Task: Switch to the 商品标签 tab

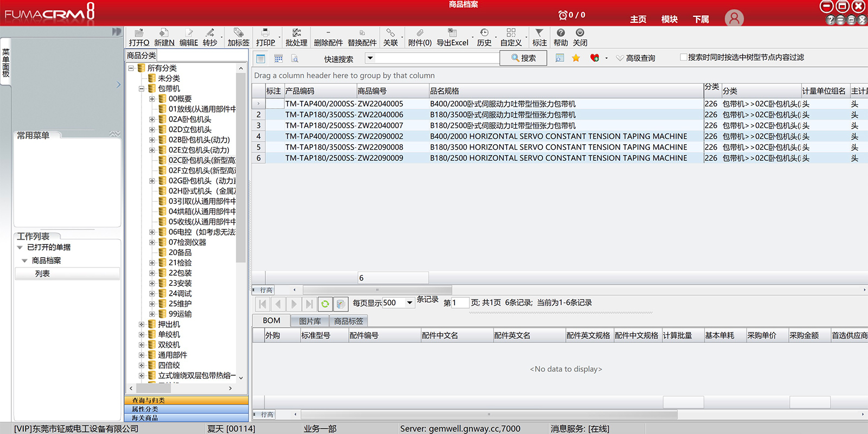Action: point(348,321)
